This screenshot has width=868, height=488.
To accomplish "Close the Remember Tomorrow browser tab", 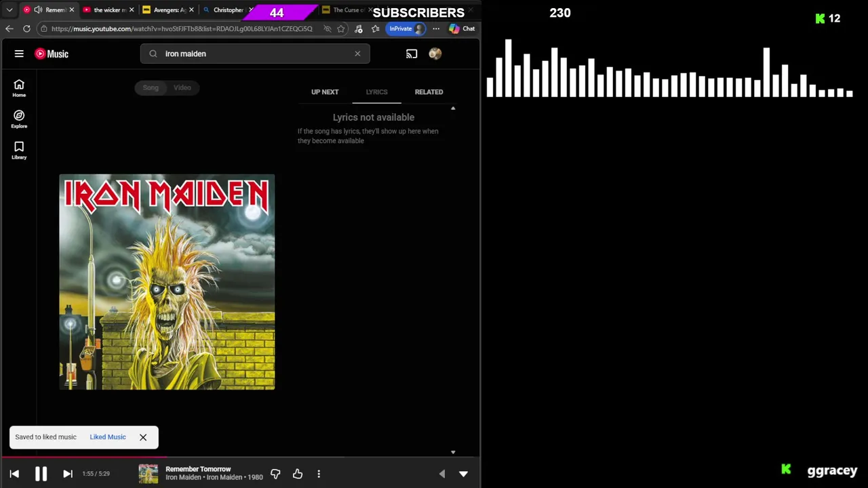I will click(x=71, y=10).
